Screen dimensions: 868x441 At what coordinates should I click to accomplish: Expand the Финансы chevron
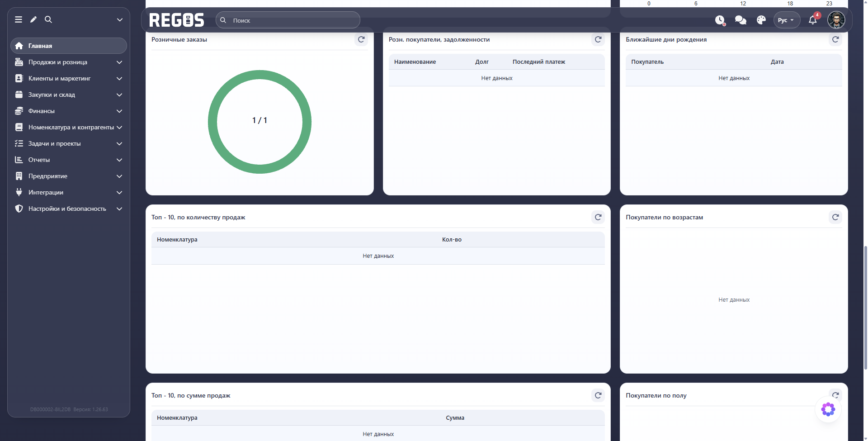(x=119, y=111)
